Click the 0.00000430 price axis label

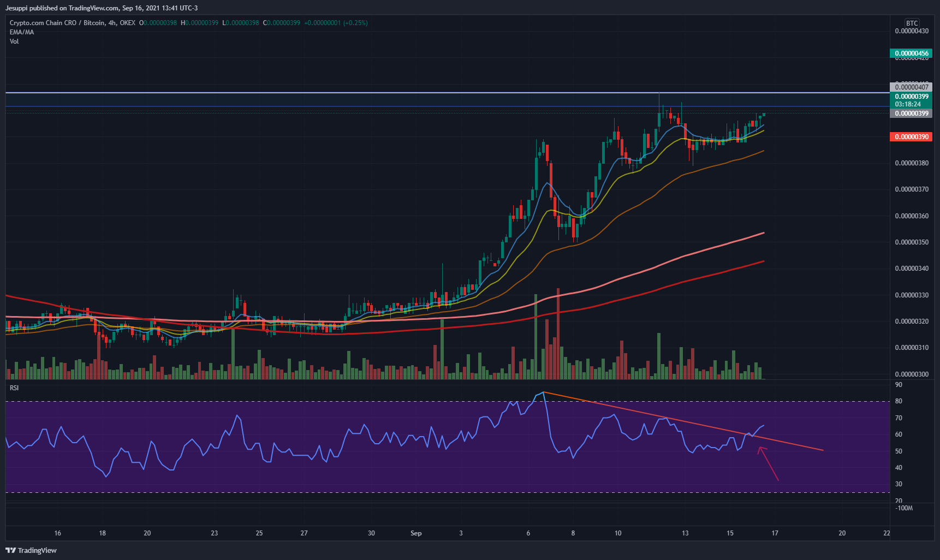912,31
